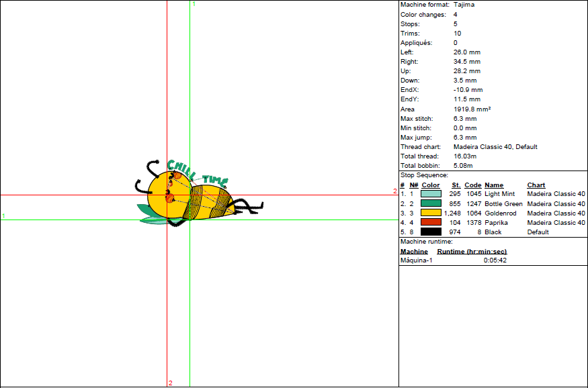
Task: Click the Name column header
Action: (x=494, y=185)
